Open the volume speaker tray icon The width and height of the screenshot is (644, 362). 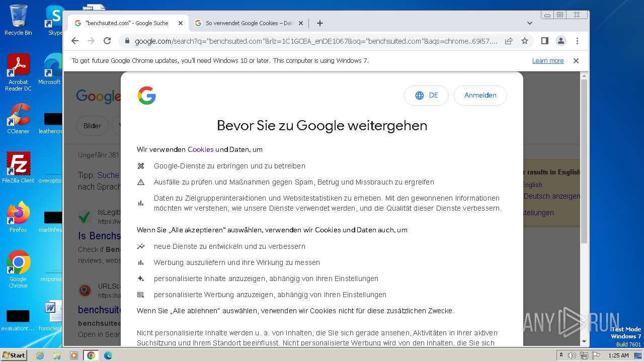(572, 355)
